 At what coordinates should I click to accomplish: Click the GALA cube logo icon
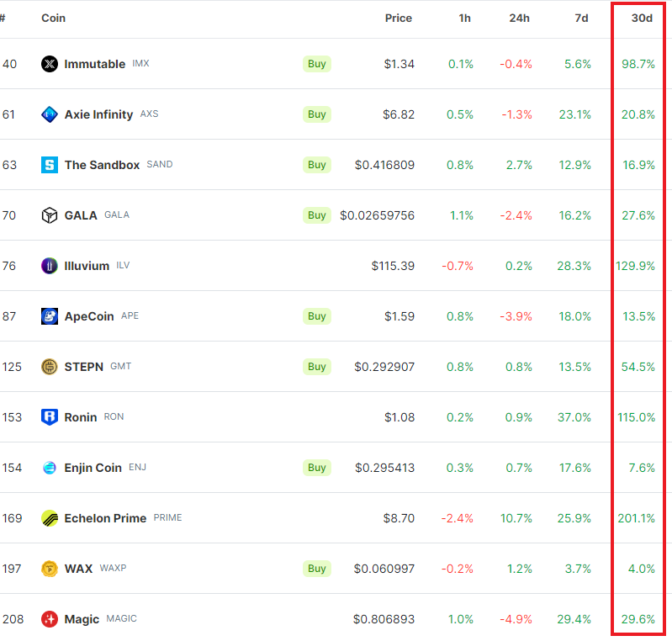point(50,215)
